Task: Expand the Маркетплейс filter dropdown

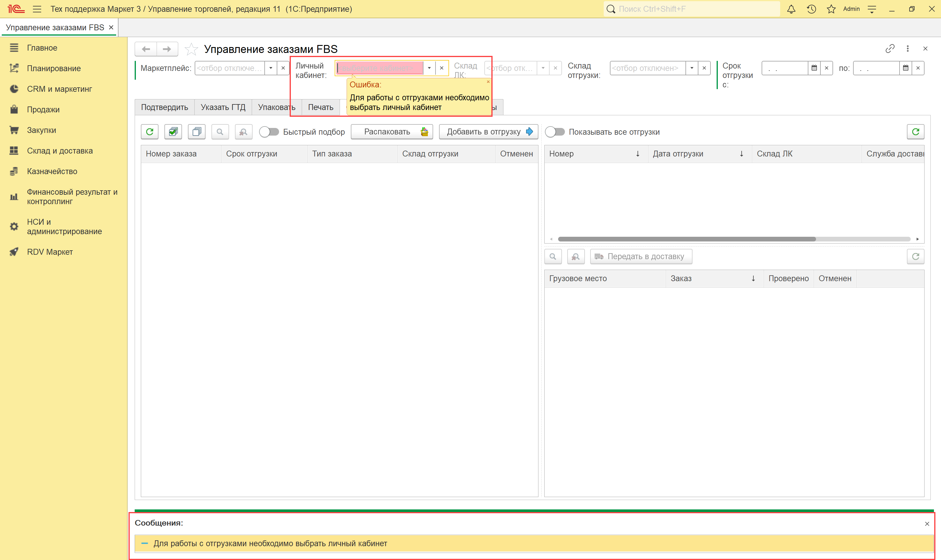Action: tap(271, 68)
